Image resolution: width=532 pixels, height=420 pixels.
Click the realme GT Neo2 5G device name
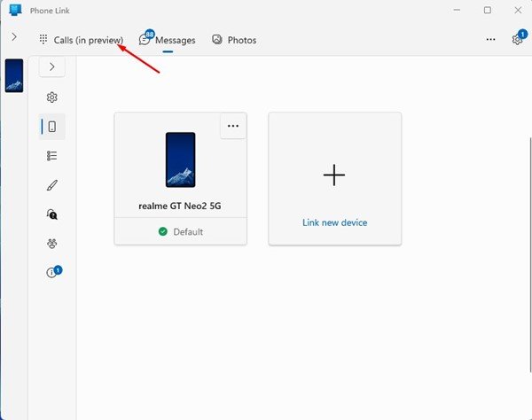coord(180,206)
